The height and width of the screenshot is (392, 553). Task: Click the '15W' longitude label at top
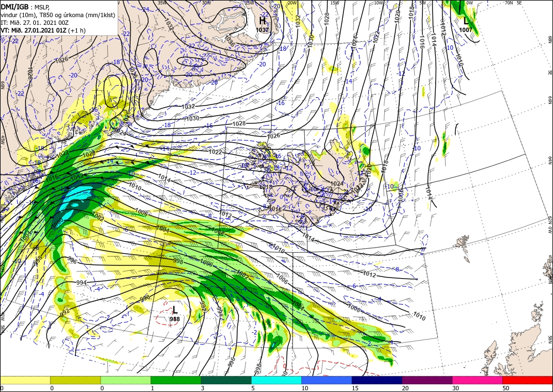pos(335,3)
